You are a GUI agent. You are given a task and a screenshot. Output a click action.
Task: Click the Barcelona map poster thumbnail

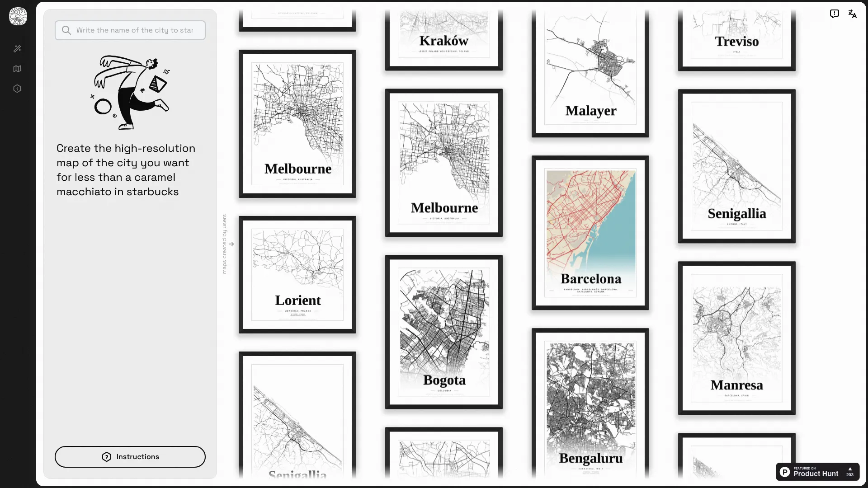click(x=590, y=232)
